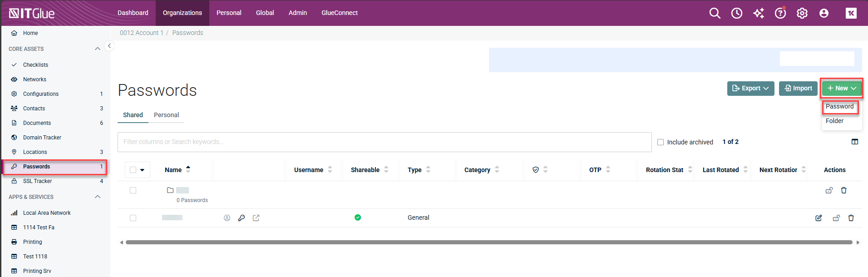868x277 pixels.
Task: Open the help question mark icon
Action: click(x=780, y=13)
